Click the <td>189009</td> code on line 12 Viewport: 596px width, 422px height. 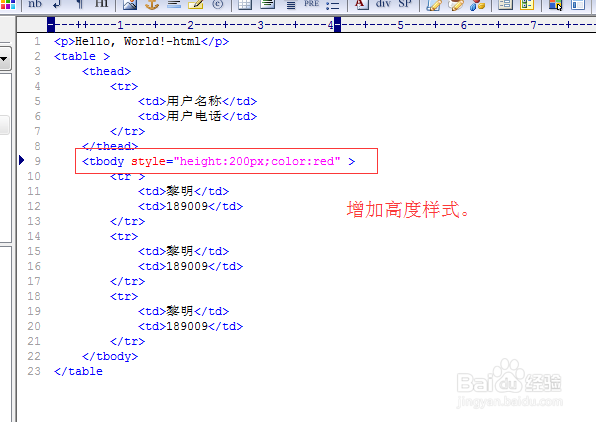tap(190, 206)
